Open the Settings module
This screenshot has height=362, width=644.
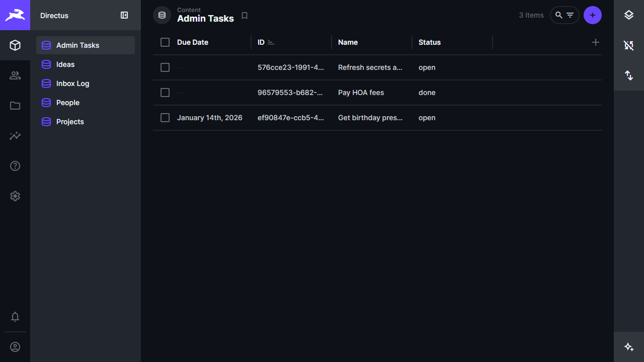coord(15,196)
